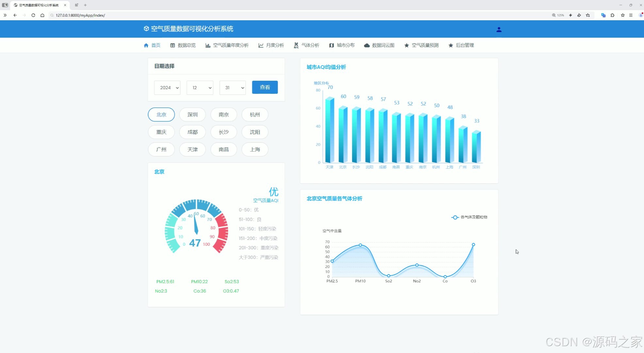The image size is (644, 353).
Task: Open the year dropdown showing 2024
Action: 167,88
